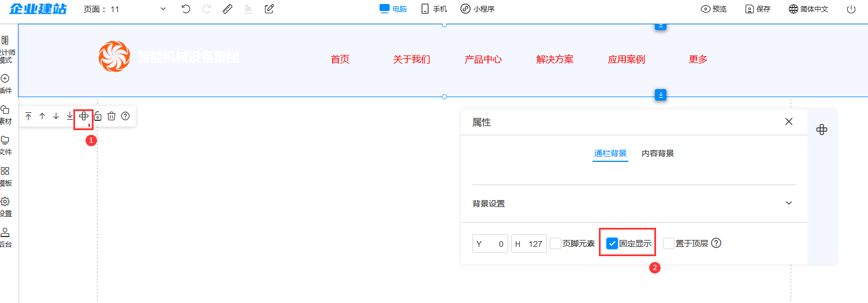Switch to 手机 device view
Screen dimensions: 868x303
[434, 9]
